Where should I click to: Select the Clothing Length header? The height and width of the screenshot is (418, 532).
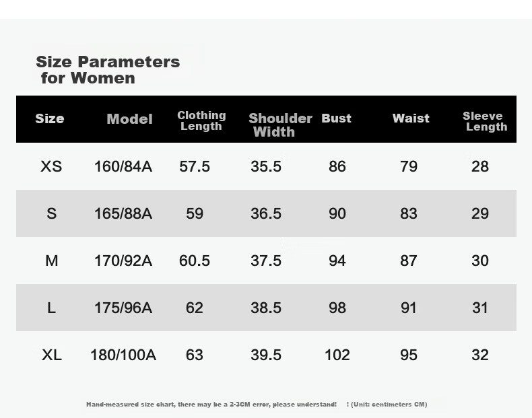pos(201,120)
